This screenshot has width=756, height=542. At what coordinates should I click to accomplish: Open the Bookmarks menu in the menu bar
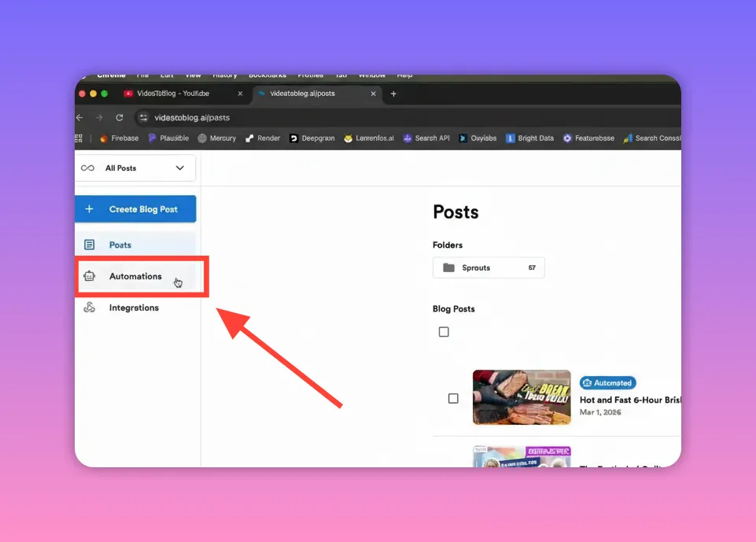pyautogui.click(x=267, y=75)
